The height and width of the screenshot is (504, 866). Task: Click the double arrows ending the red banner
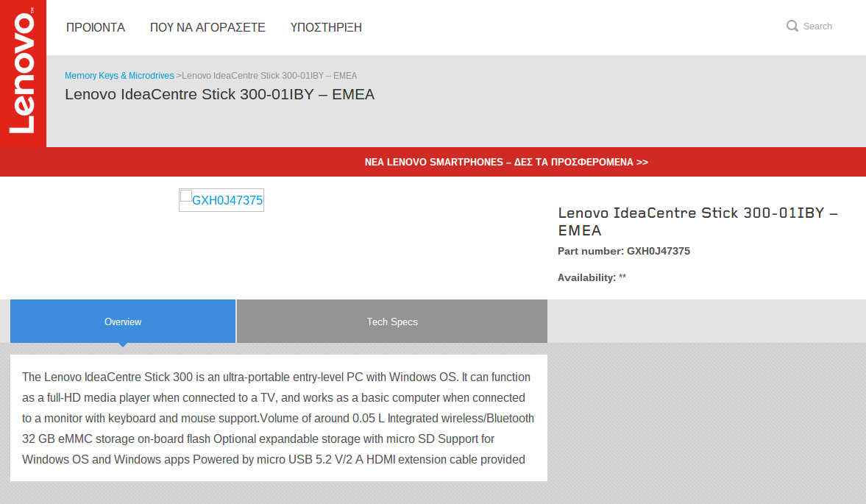(x=642, y=162)
